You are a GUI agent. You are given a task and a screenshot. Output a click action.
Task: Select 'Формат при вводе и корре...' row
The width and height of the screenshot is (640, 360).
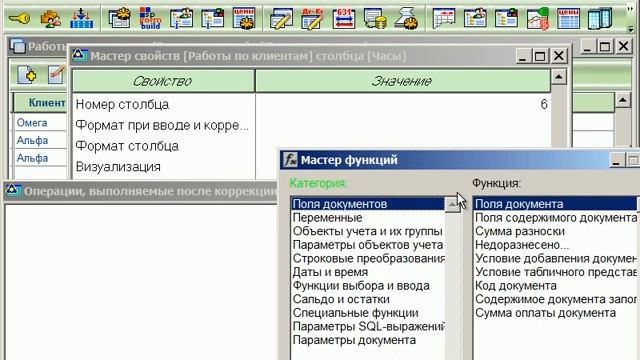pos(164,125)
